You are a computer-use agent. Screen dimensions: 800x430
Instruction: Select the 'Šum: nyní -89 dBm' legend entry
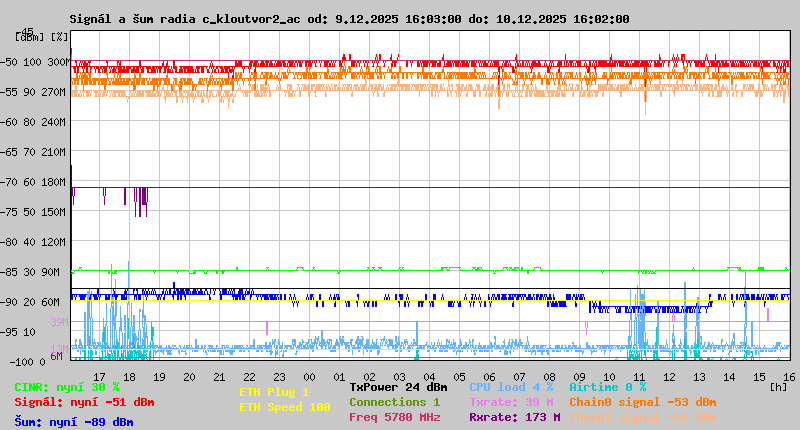74,422
